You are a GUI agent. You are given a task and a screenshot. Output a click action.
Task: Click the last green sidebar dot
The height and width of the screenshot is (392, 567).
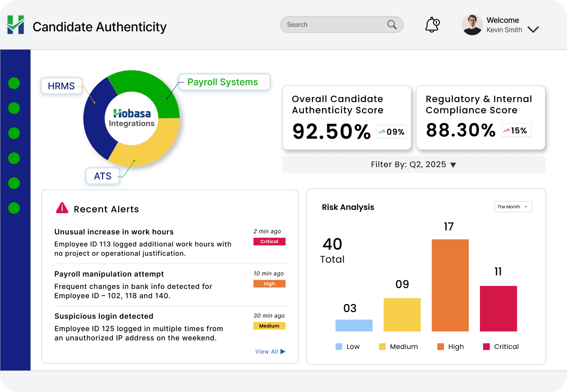point(14,208)
